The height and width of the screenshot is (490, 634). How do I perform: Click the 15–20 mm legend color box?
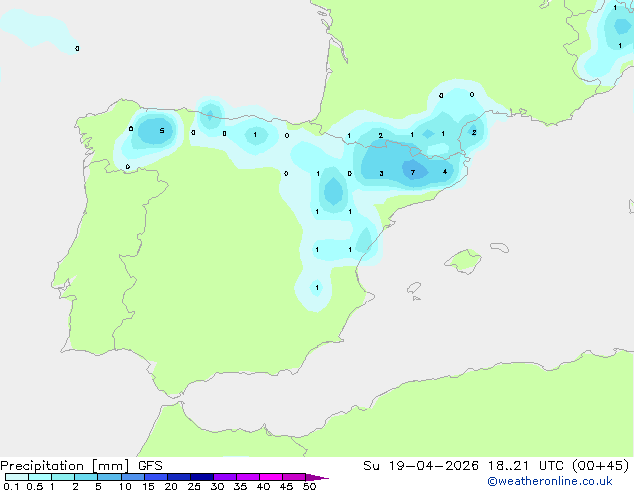[156, 477]
